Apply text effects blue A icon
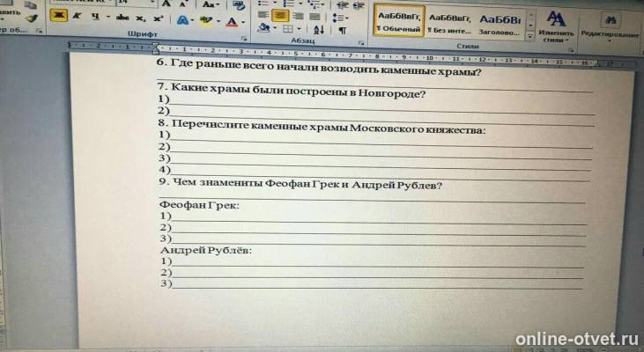Image resolution: width=644 pixels, height=352 pixels. (x=182, y=20)
